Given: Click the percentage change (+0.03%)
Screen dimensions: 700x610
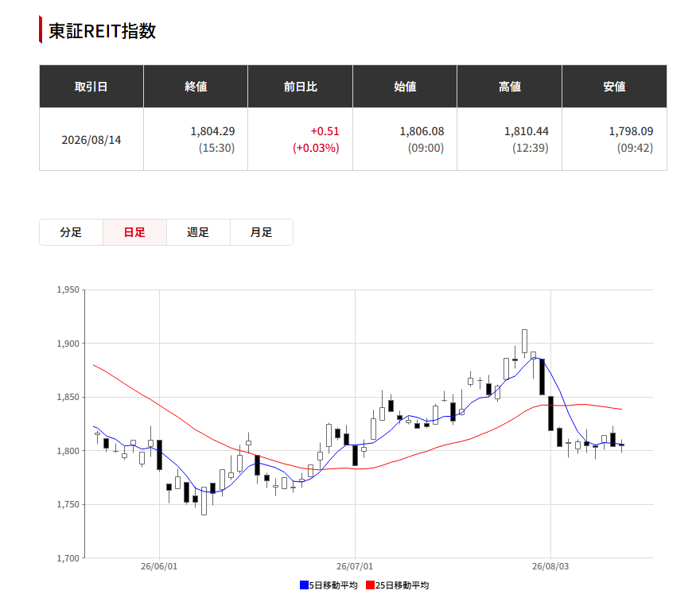Looking at the screenshot, I should click(316, 148).
